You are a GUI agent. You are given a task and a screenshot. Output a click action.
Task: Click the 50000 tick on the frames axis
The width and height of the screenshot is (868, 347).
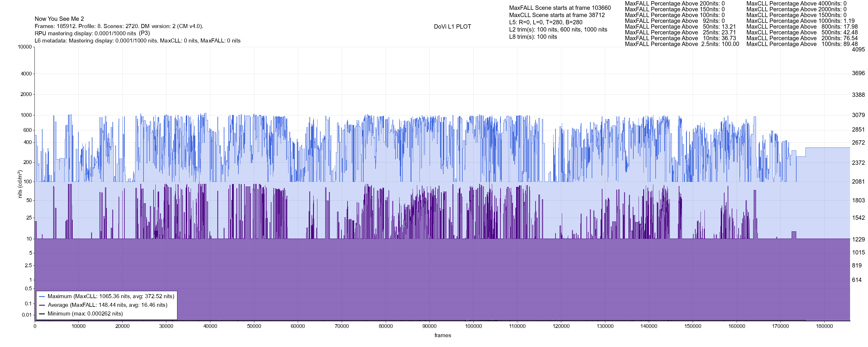[x=254, y=326]
